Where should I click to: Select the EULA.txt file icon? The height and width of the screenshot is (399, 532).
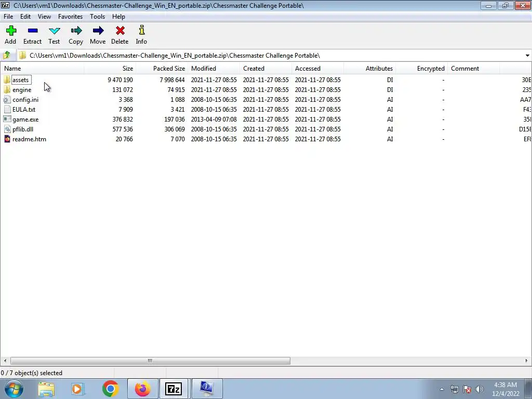tap(7, 110)
